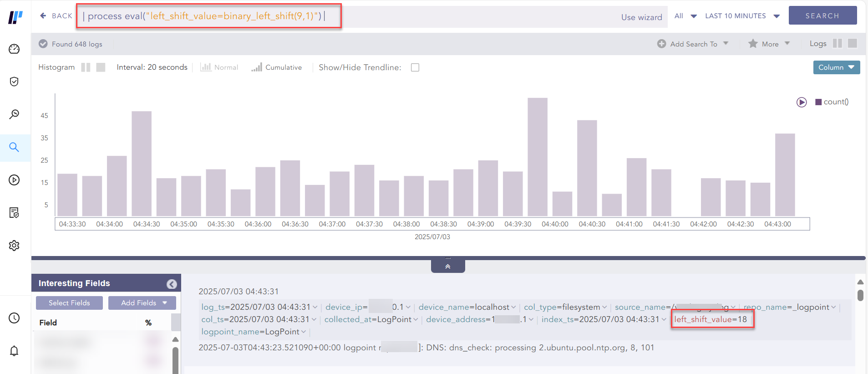Switch histogram to Normal mode
The width and height of the screenshot is (868, 374).
tap(219, 67)
